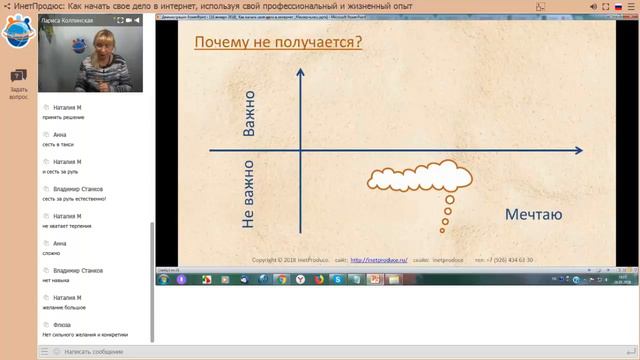The height and width of the screenshot is (360, 640).
Task: Open language selector with Russian flag
Action: click(618, 7)
